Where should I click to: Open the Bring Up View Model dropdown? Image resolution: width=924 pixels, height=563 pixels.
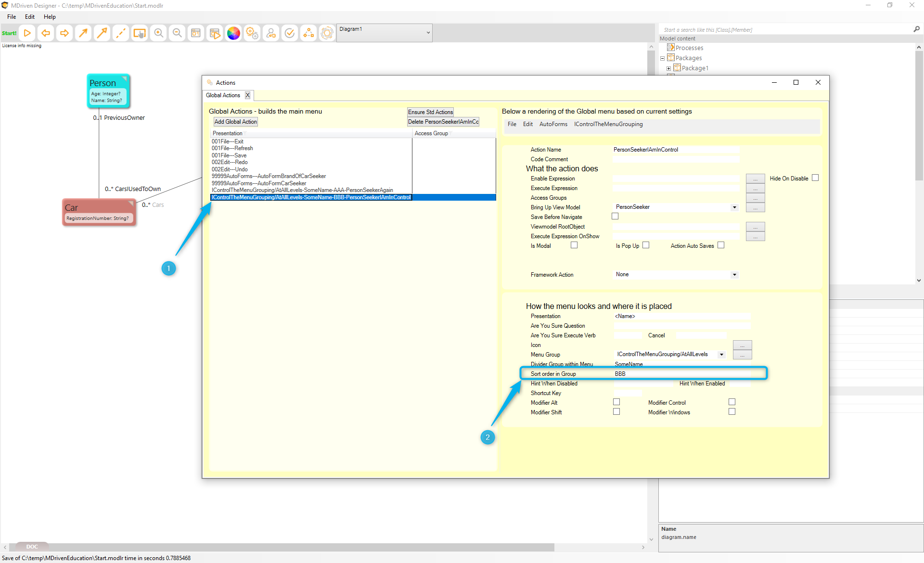pos(734,207)
